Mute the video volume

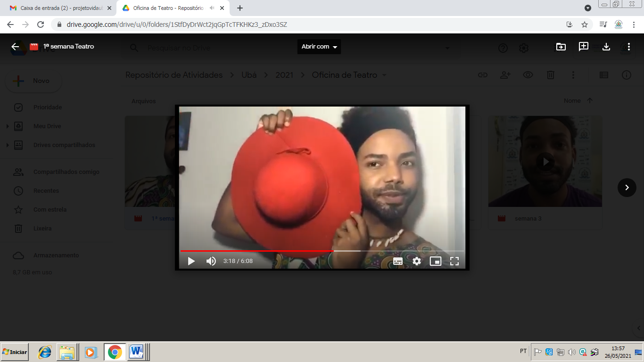tap(211, 261)
